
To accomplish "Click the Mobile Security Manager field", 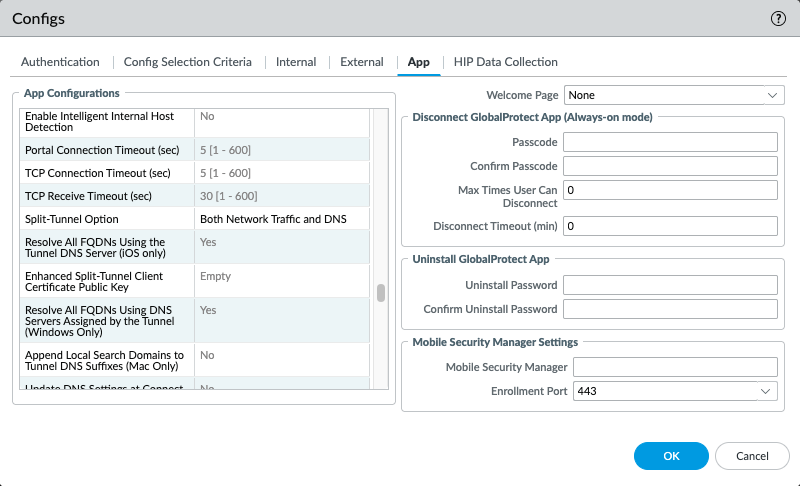I will click(675, 368).
